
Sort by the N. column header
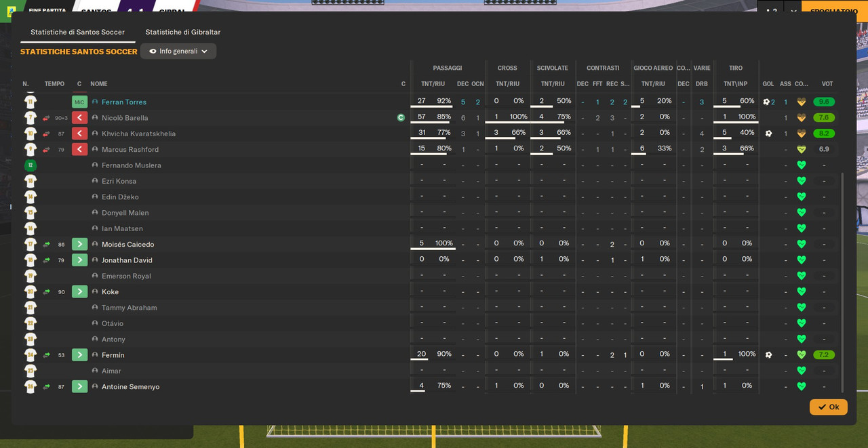click(26, 84)
